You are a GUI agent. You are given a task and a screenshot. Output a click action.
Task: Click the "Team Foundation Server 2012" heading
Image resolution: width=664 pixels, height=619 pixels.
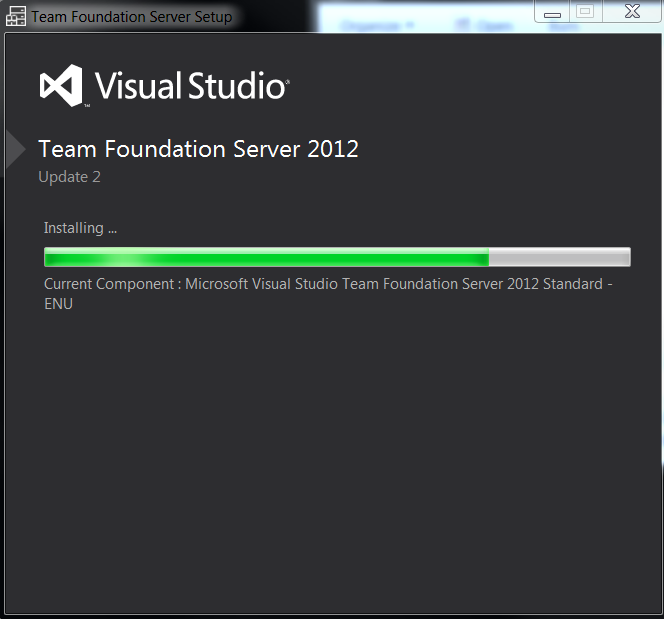pyautogui.click(x=199, y=149)
